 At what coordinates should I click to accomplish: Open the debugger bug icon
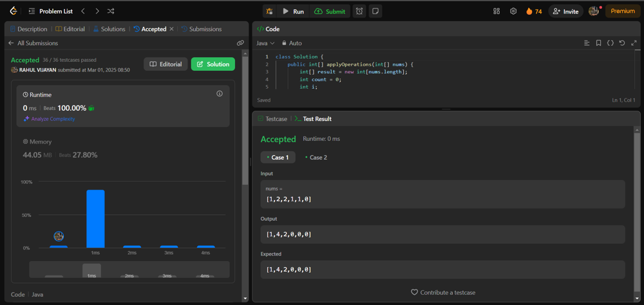click(269, 11)
